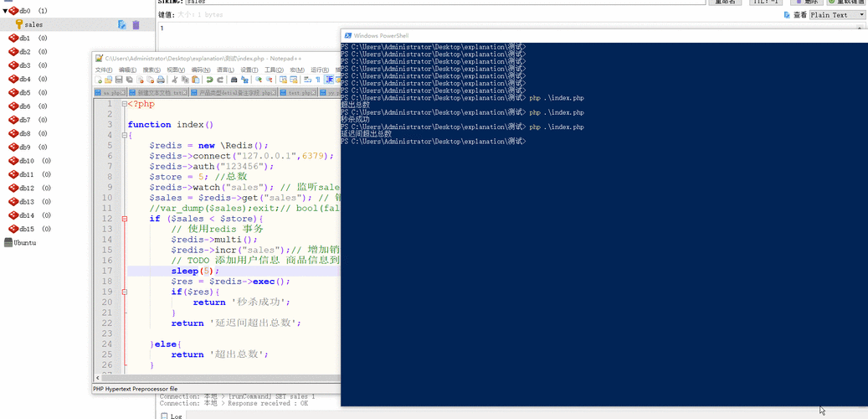The width and height of the screenshot is (868, 419).
Task: Click the Save icon in Notepad++ toolbar
Action: pyautogui.click(x=119, y=80)
